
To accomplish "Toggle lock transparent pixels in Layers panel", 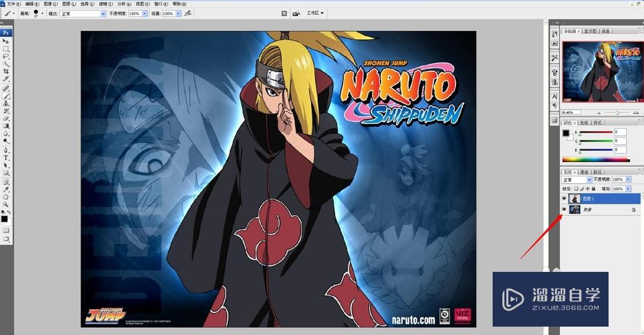I will pyautogui.click(x=576, y=189).
